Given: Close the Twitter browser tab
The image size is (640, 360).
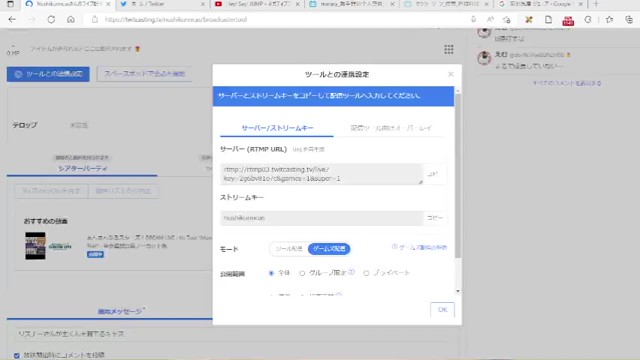Looking at the screenshot, I should click(x=203, y=4).
